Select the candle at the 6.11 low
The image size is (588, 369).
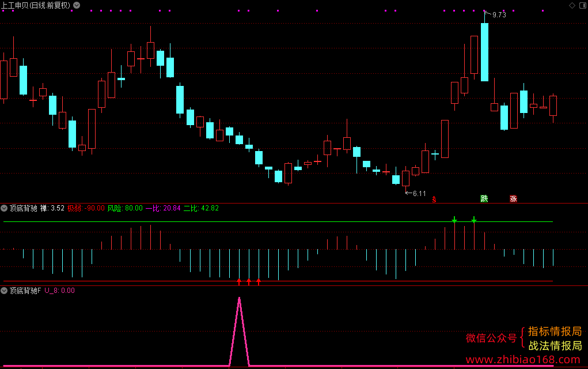coord(406,178)
